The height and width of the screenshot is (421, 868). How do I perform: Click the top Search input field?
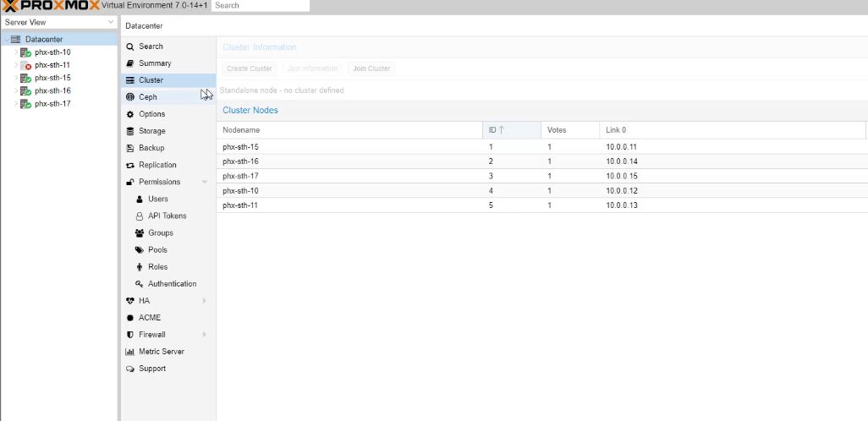pos(261,6)
